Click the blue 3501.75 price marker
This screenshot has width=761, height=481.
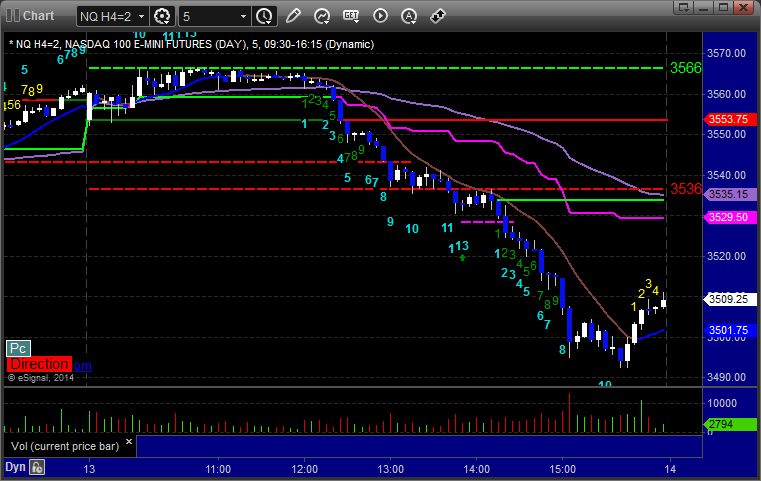(x=730, y=331)
